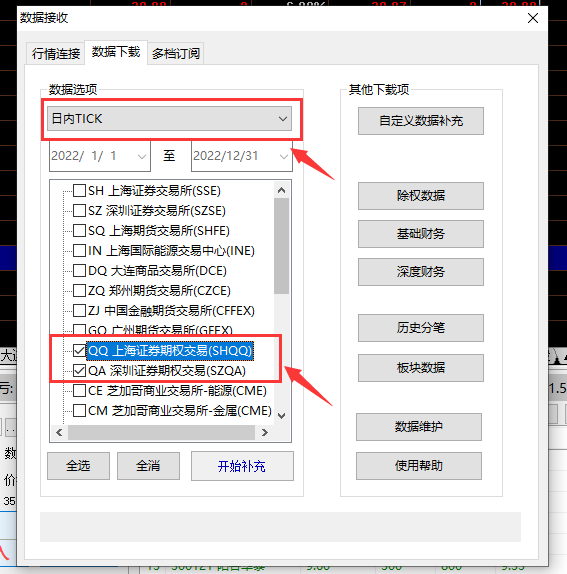Open the start date picker 2022/1/1
567x574 pixels.
pyautogui.click(x=142, y=156)
